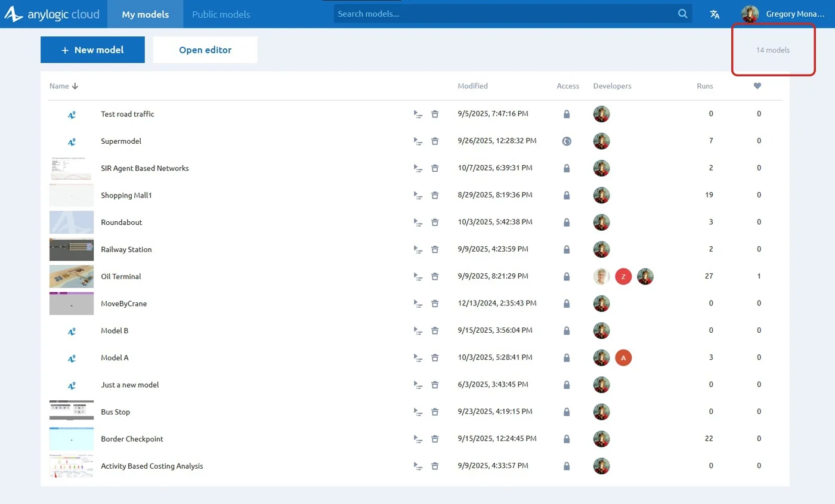
Task: Click the Open editor button
Action: 205,50
